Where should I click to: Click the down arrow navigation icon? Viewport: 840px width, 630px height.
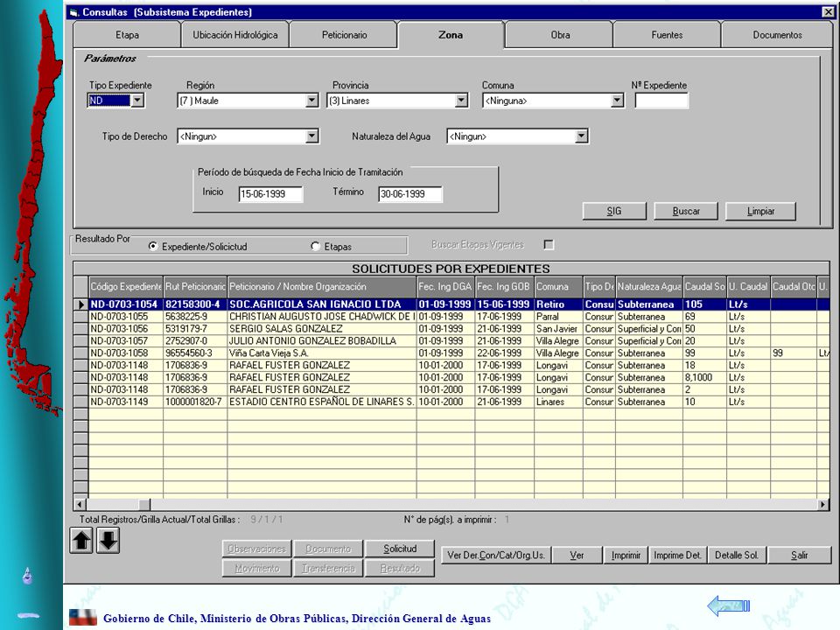(108, 540)
